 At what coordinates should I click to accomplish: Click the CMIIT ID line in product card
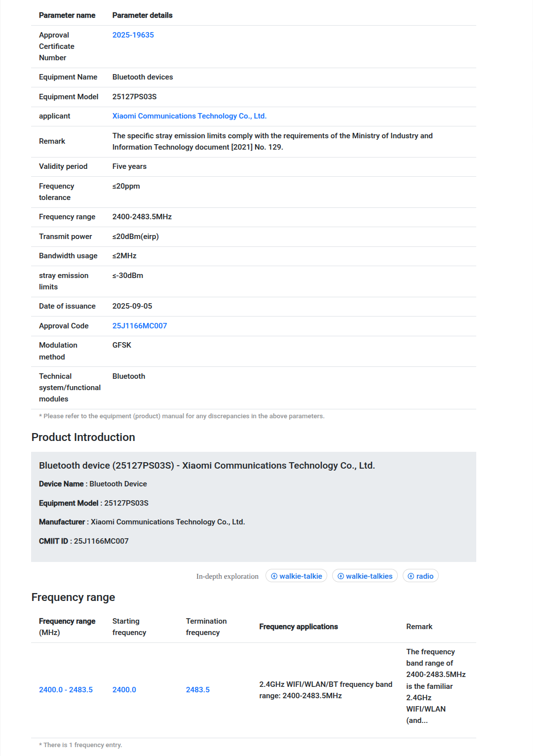click(83, 541)
